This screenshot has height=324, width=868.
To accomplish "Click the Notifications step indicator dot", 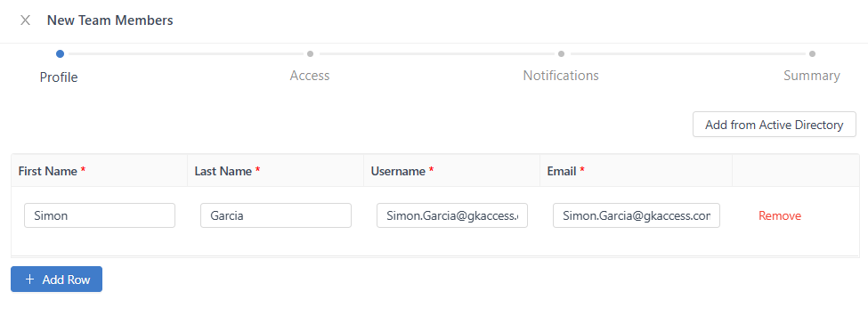I will tap(561, 53).
